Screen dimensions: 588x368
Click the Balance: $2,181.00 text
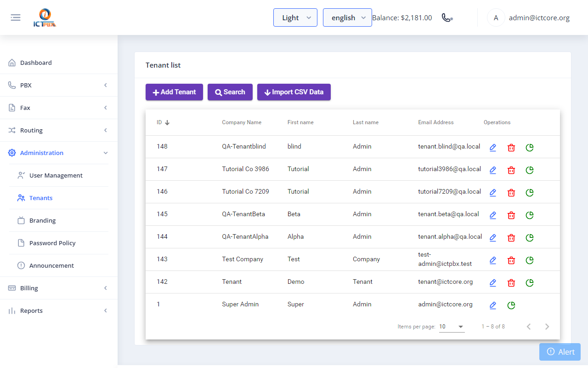pos(402,18)
